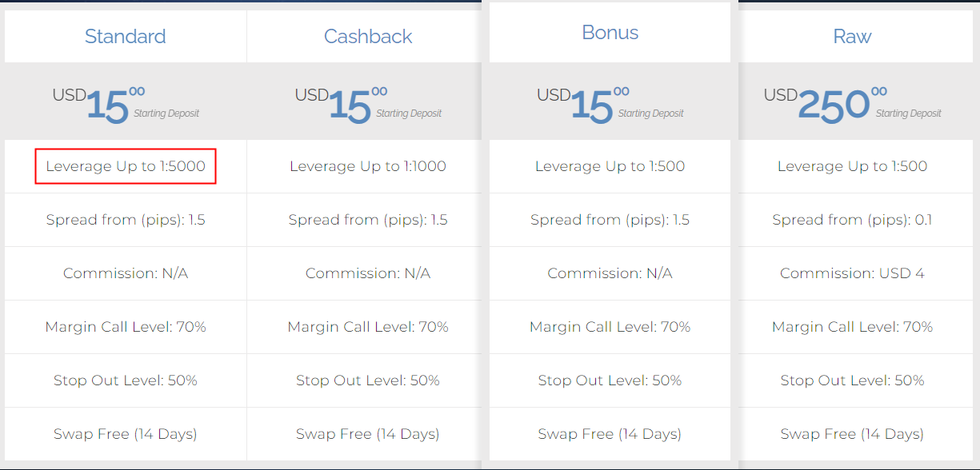
Task: Click Spread from (pips): 0.1 in Raw
Action: pos(852,220)
